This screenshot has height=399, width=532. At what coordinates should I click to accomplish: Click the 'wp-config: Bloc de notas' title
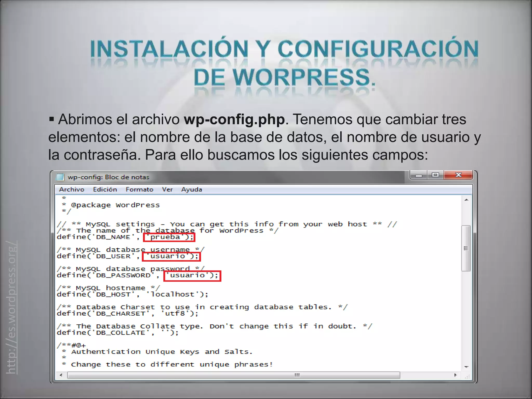tap(109, 177)
